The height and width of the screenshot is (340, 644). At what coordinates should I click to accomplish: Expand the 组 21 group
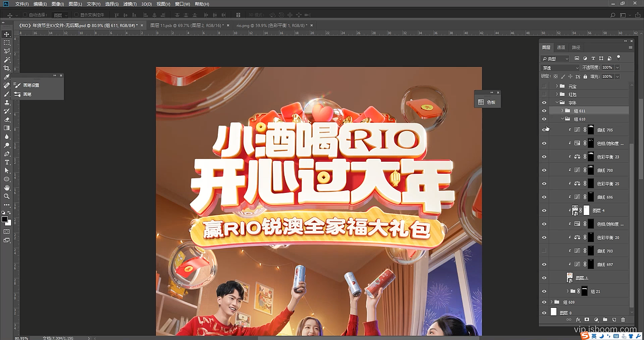pyautogui.click(x=568, y=291)
